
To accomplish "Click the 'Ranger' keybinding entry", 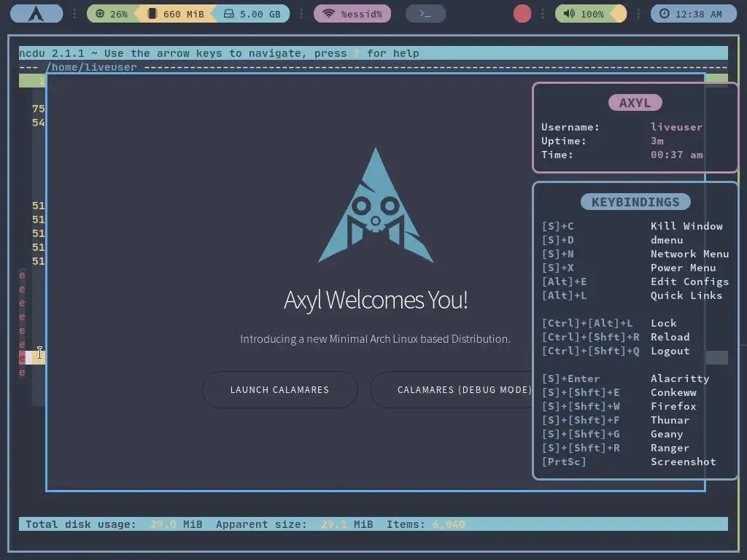I will click(670, 448).
